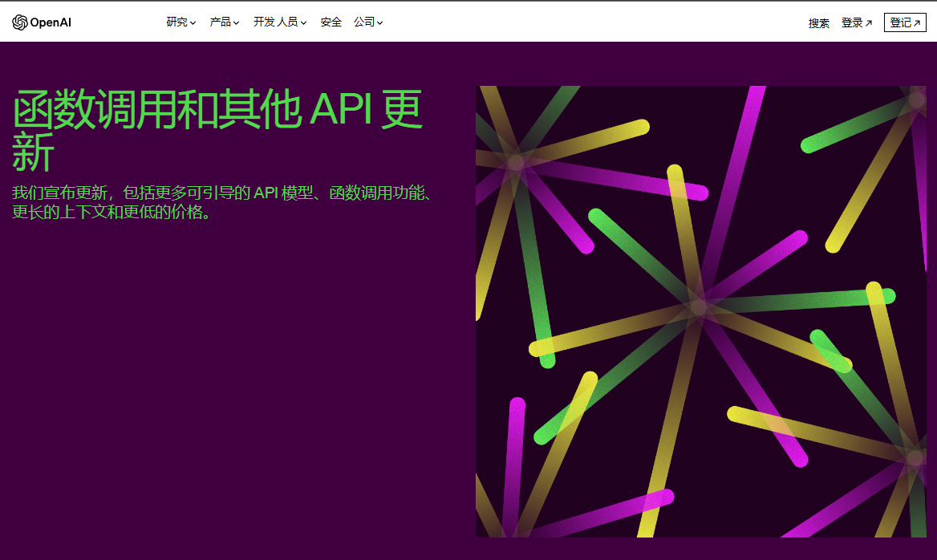937x560 pixels.
Task: Expand the chevron beside 开发人员
Action: point(304,23)
